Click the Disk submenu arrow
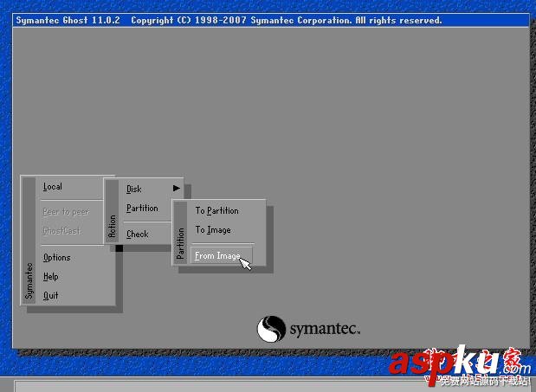The width and height of the screenshot is (536, 392). pos(177,188)
